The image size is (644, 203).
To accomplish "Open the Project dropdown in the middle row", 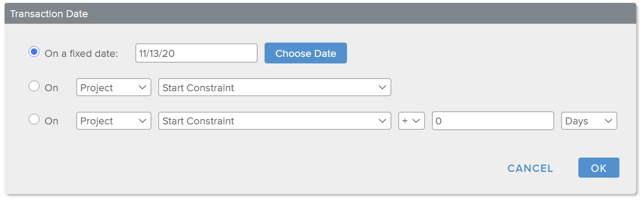I will [x=114, y=88].
